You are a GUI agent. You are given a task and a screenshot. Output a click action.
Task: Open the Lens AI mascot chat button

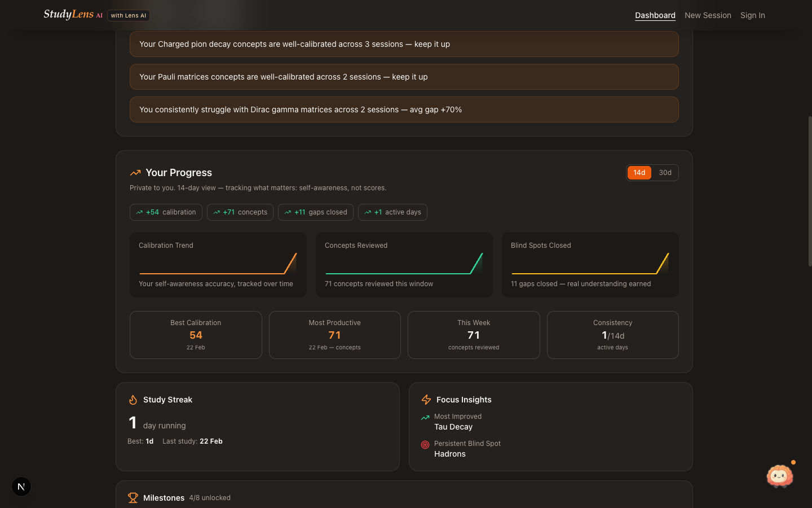[780, 476]
